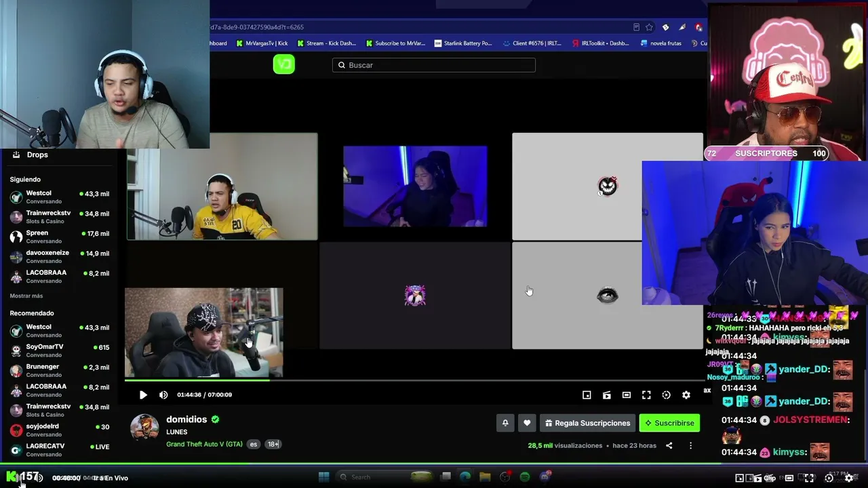The width and height of the screenshot is (868, 488).
Task: Open Stream - Kick Dashboard bookmark
Action: tap(326, 43)
